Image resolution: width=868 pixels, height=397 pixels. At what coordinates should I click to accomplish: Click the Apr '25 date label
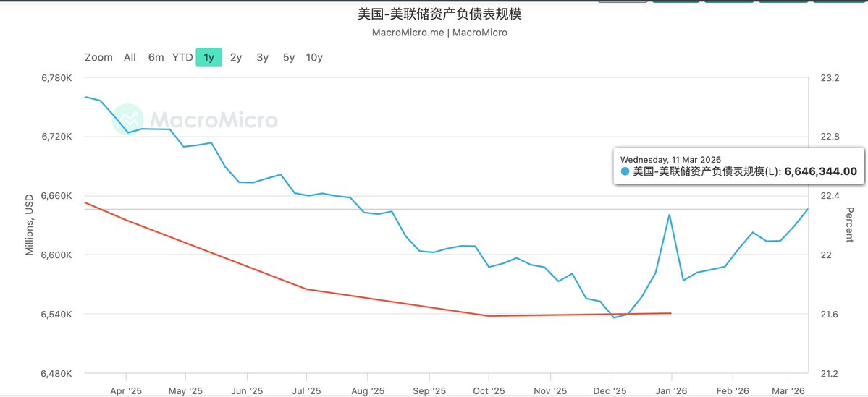coord(126,390)
